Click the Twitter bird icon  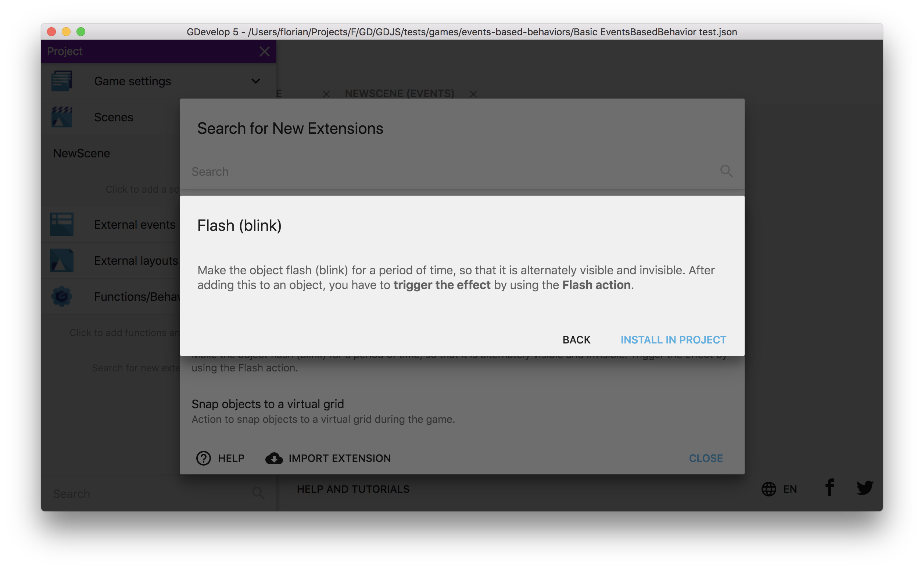(x=865, y=488)
